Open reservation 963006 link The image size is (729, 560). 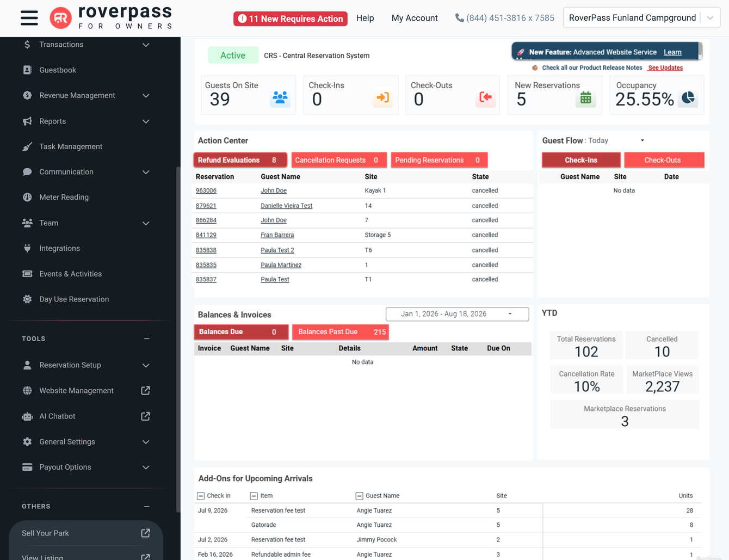click(206, 190)
